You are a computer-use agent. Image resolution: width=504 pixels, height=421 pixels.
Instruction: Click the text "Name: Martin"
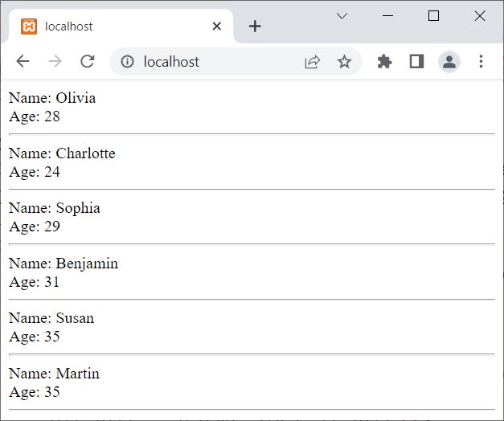click(x=54, y=374)
